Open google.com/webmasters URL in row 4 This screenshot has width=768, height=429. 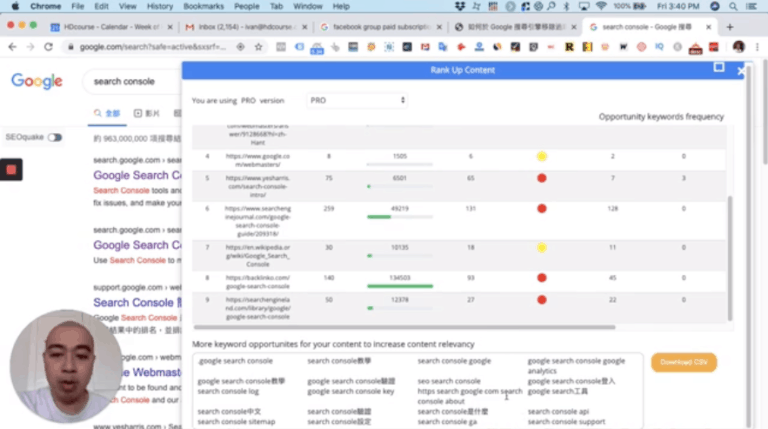[258, 160]
